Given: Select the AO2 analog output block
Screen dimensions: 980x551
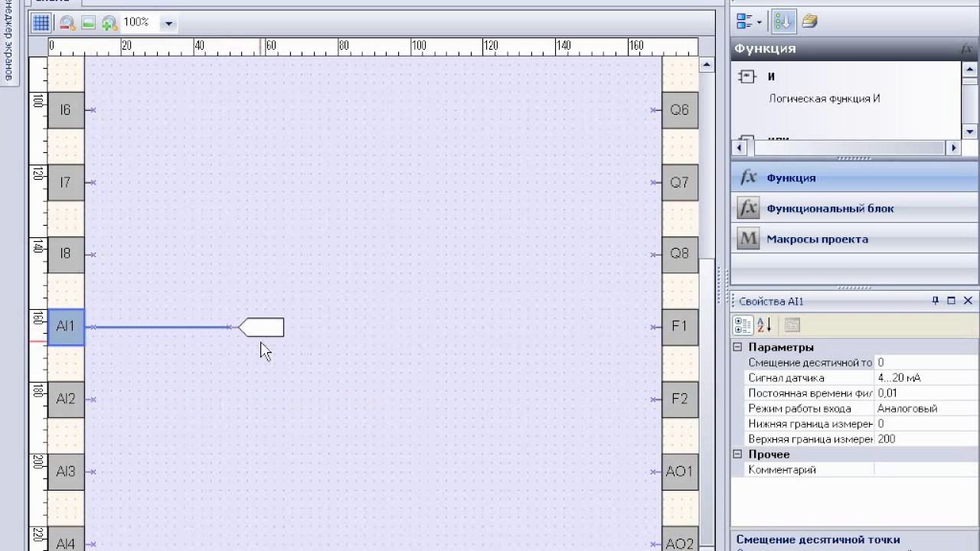Looking at the screenshot, I should pos(680,539).
